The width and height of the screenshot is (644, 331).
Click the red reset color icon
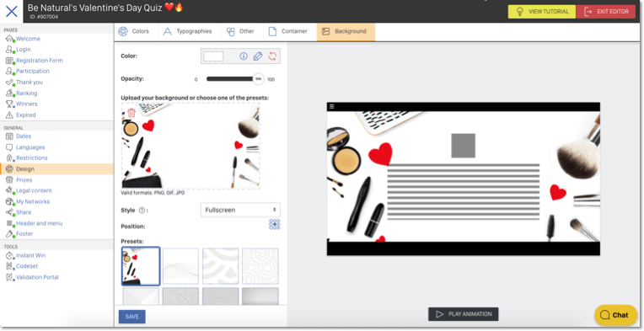click(272, 56)
